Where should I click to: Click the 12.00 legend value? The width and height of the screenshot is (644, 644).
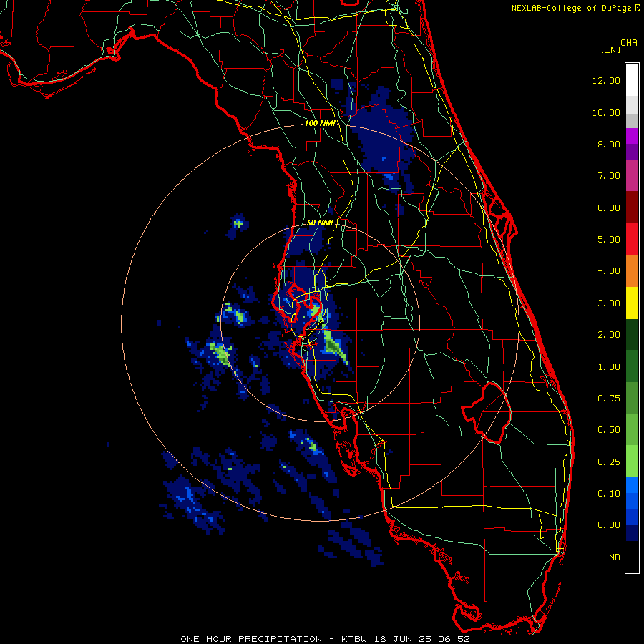pos(606,80)
